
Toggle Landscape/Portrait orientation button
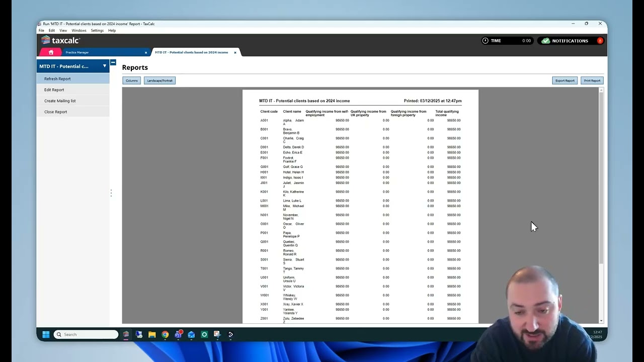click(159, 80)
